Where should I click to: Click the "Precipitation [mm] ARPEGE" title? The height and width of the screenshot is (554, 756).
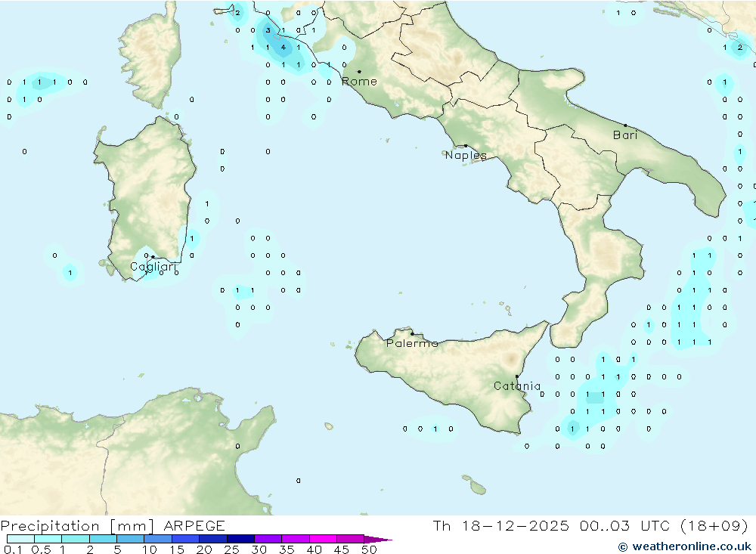click(x=113, y=525)
